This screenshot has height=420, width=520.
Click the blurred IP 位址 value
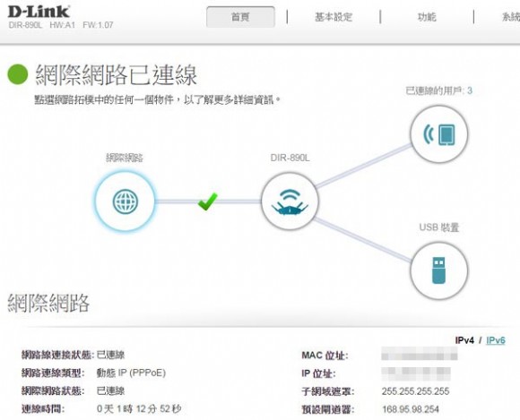416,374
